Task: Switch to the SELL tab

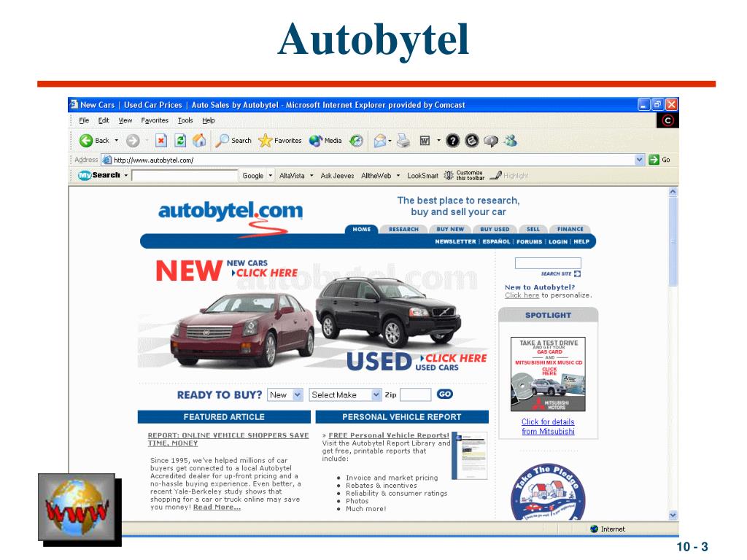Action: pos(533,229)
